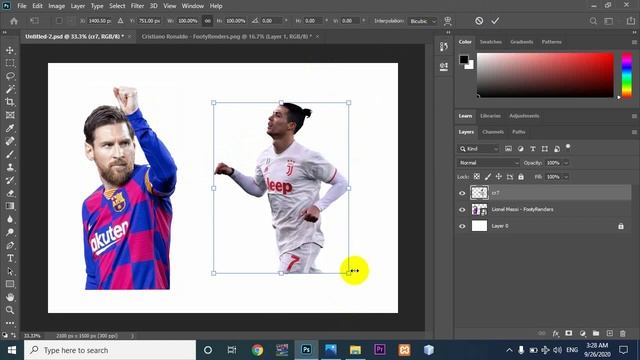
Task: Commit the transform with the checkmark
Action: tap(495, 21)
